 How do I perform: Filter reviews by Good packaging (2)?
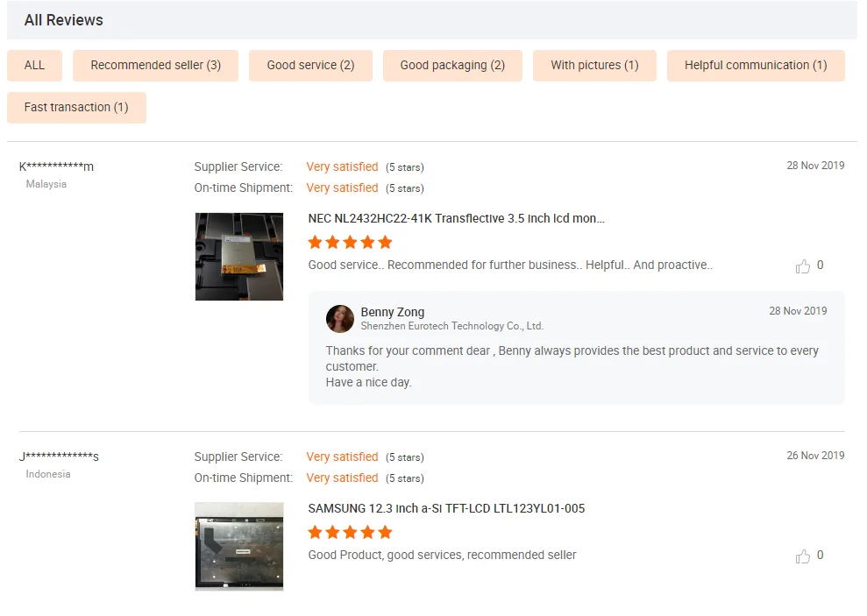pos(452,65)
